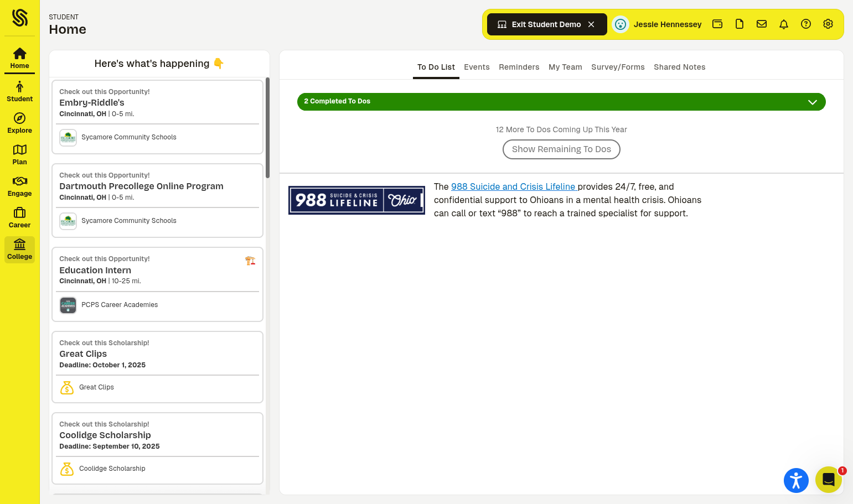The image size is (853, 504).
Task: Click the SchooLinks logo icon
Action: 20,18
